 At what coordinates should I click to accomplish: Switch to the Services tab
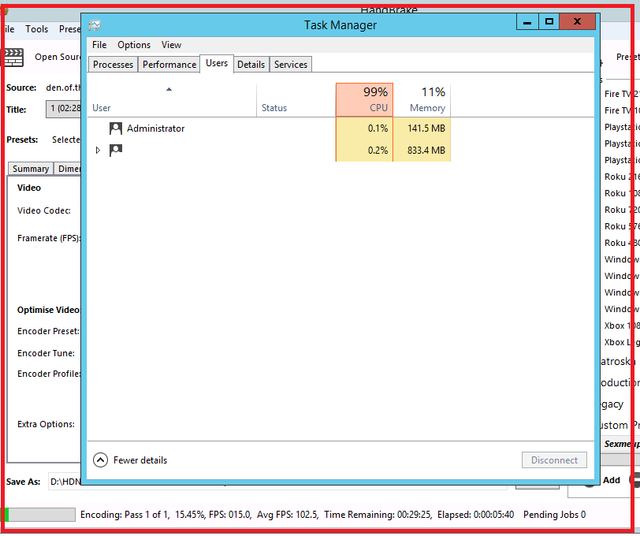click(291, 64)
